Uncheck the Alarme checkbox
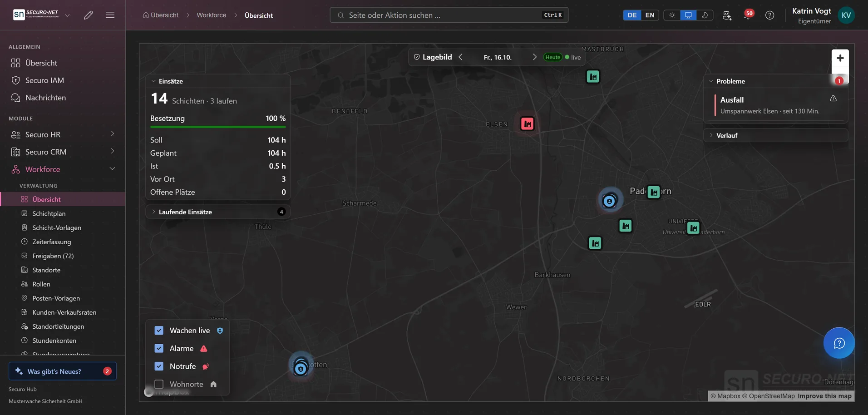Image resolution: width=868 pixels, height=415 pixels. point(159,348)
